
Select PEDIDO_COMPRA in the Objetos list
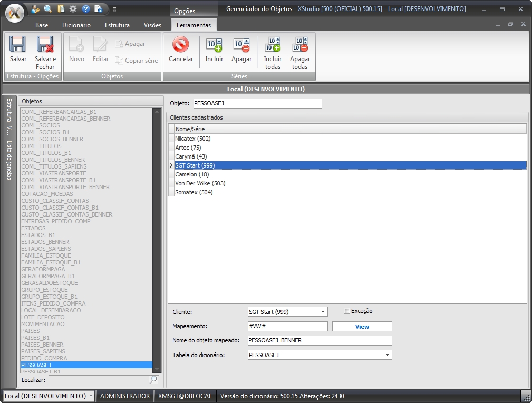point(44,358)
